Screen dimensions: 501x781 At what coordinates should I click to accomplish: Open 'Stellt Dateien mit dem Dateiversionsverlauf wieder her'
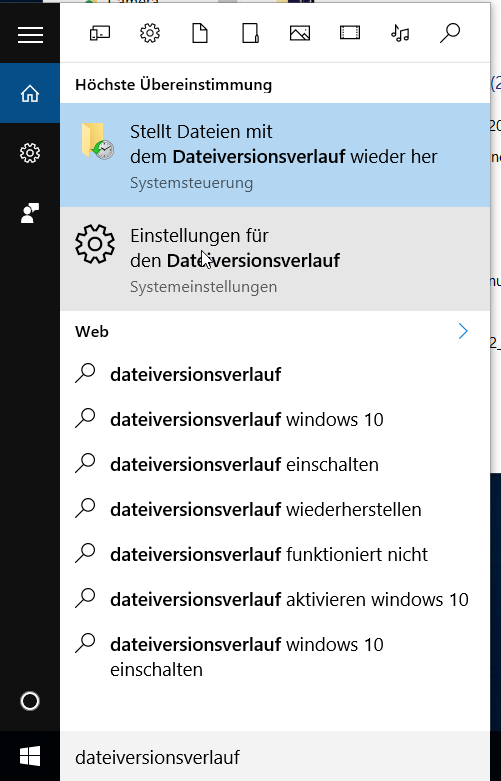[275, 155]
